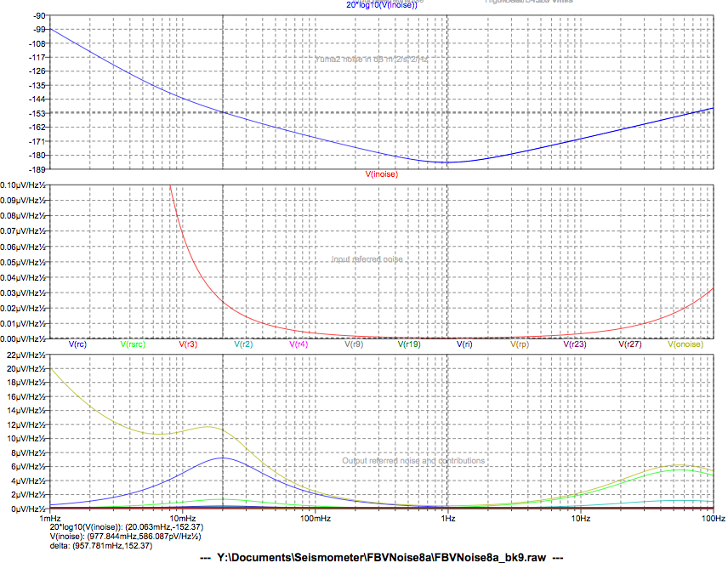728x563 pixels.
Task: Click the 0.05µV/Hz½ axis value
Action: tap(23, 262)
